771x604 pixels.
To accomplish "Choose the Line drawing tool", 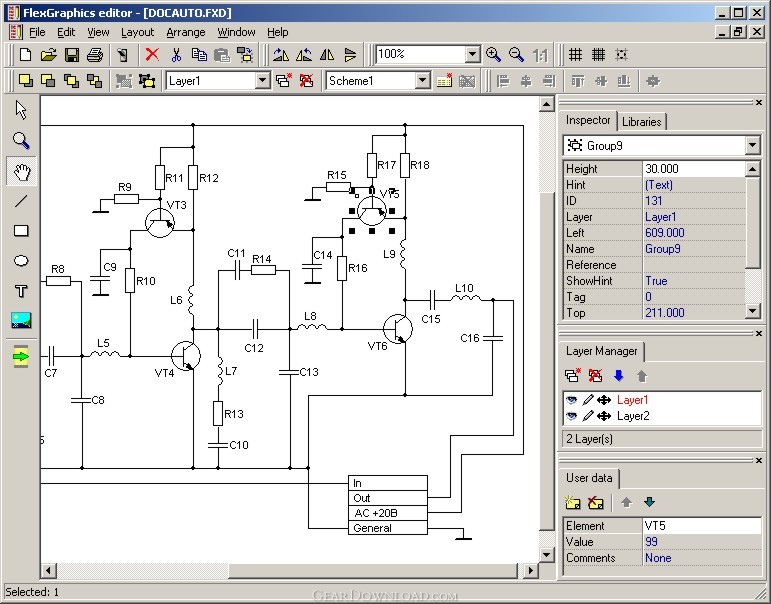I will click(21, 201).
